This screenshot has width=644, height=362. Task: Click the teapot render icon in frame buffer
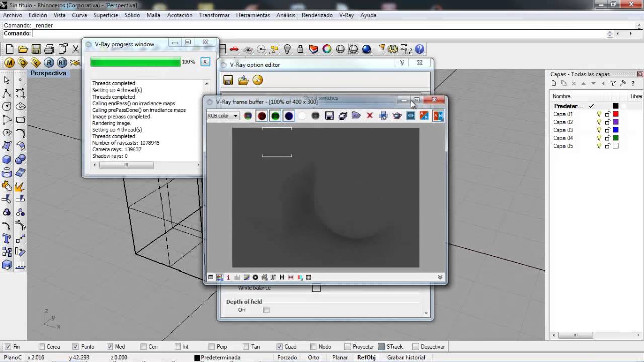click(397, 116)
